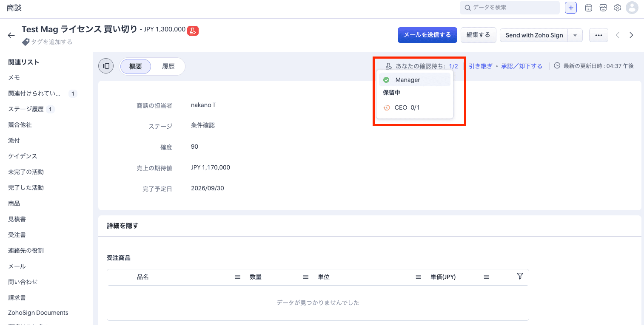The image size is (644, 325).
Task: Click the user profile avatar
Action: coord(633,8)
